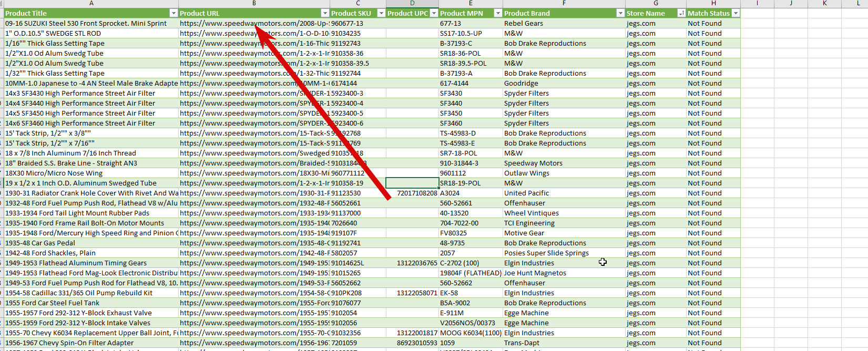Open the Product MPN filter dropdown
Image resolution: width=868 pixels, height=351 pixels.
[x=498, y=13]
